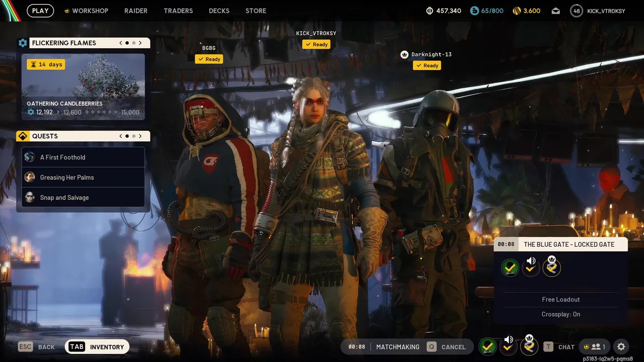Click the level 46 badge
This screenshot has height=362, width=644.
(577, 11)
